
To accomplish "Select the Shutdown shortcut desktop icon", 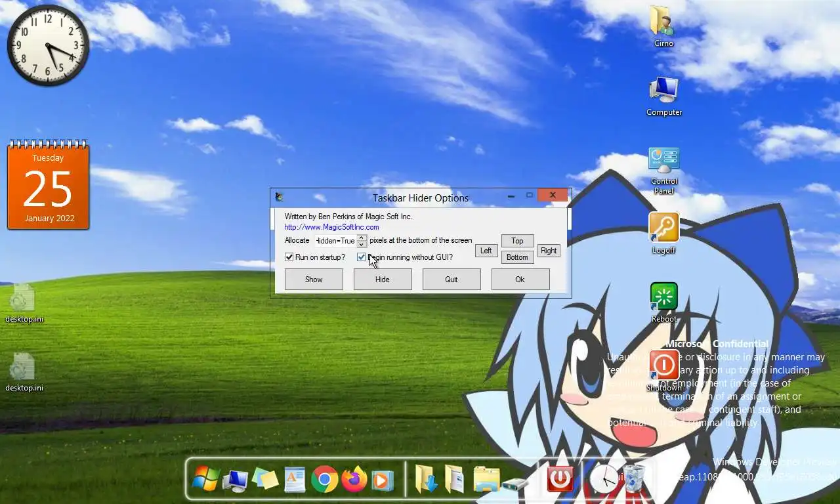I will [663, 371].
